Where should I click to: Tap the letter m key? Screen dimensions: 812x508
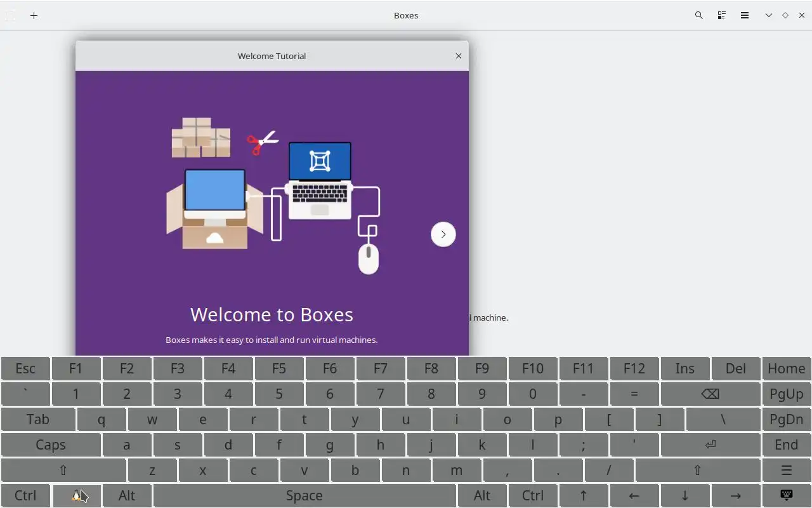pyautogui.click(x=457, y=470)
